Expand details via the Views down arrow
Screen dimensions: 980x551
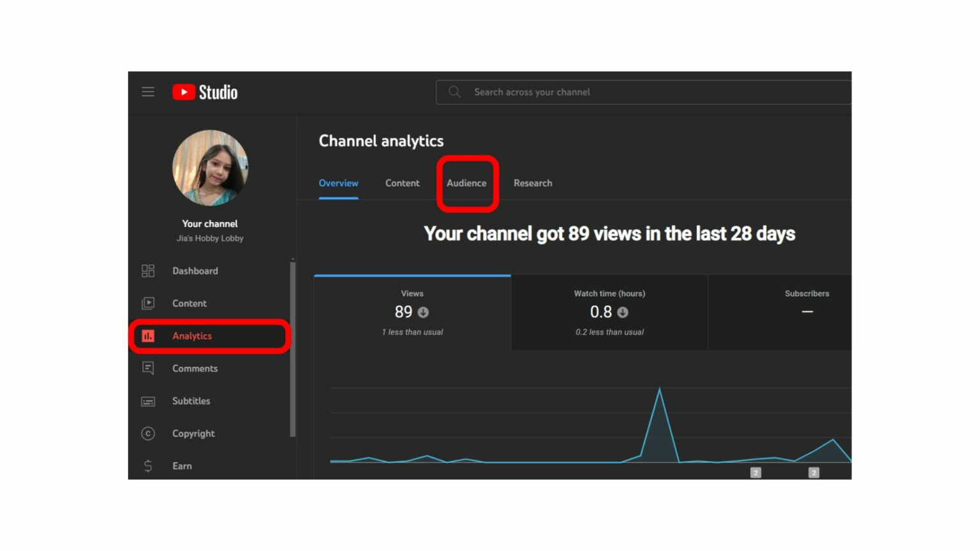[424, 312]
